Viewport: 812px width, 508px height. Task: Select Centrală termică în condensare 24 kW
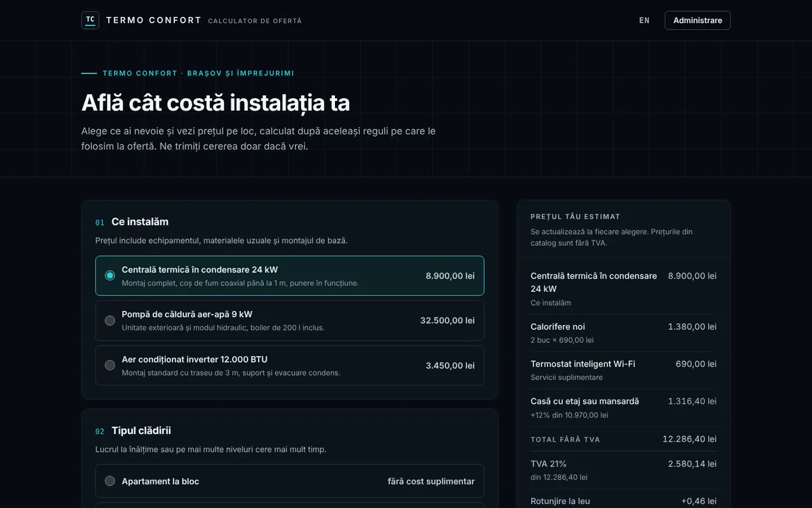click(x=290, y=276)
